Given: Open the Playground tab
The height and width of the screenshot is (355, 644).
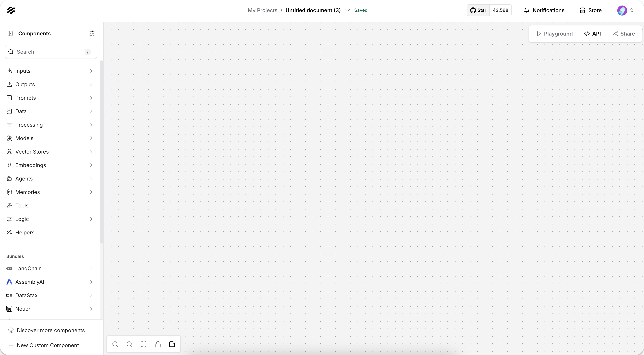Looking at the screenshot, I should click(554, 34).
